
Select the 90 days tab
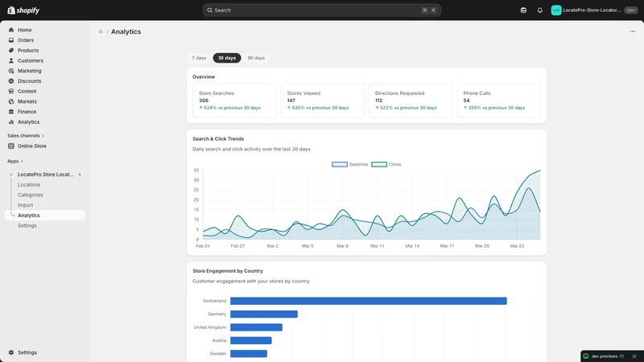[x=256, y=58]
